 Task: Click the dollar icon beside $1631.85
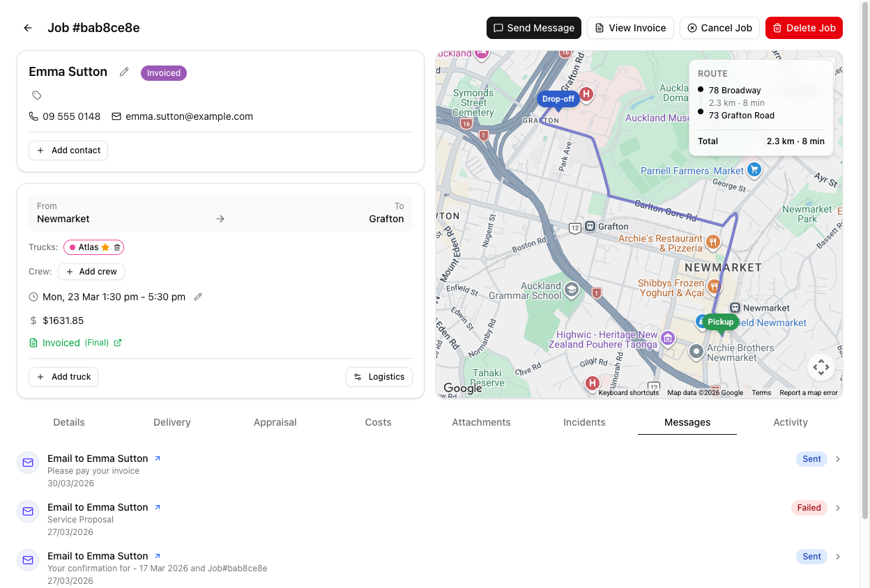pos(33,320)
